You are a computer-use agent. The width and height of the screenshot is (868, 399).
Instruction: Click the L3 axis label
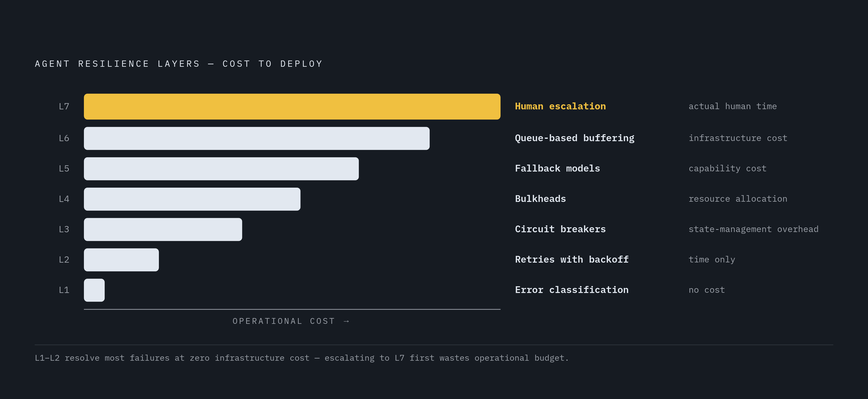64,229
